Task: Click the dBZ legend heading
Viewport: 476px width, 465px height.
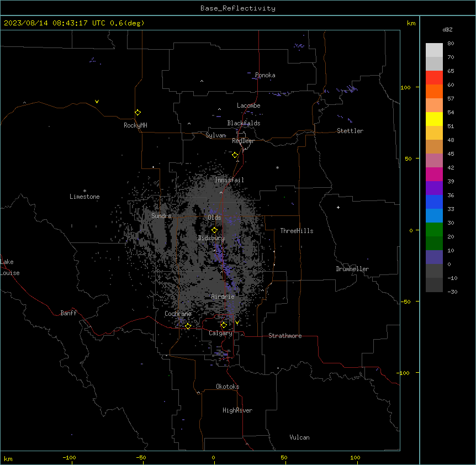Action: 447,29
